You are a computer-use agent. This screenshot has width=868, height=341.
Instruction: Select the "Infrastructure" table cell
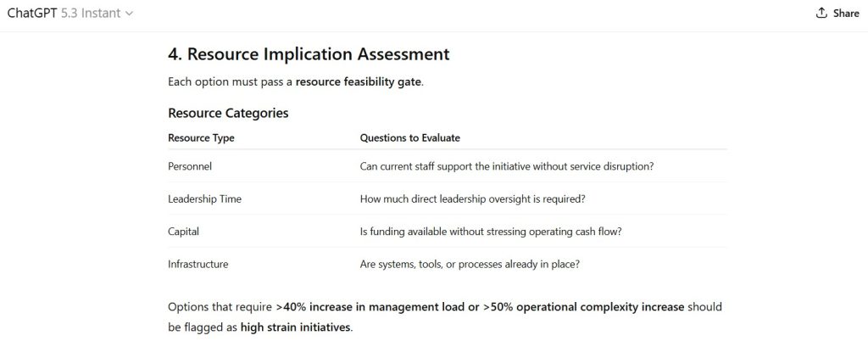(198, 264)
